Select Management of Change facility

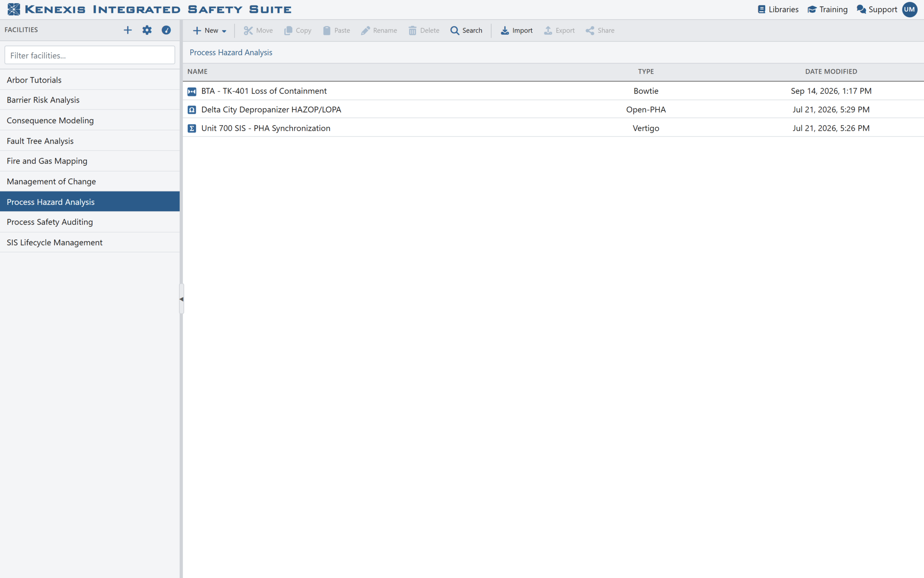click(90, 182)
